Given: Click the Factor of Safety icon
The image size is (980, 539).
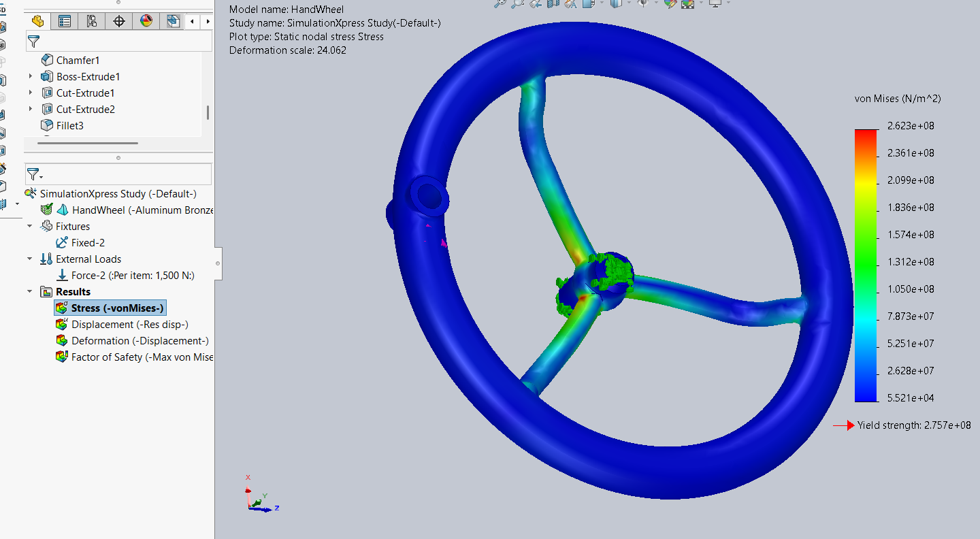Looking at the screenshot, I should coord(62,357).
